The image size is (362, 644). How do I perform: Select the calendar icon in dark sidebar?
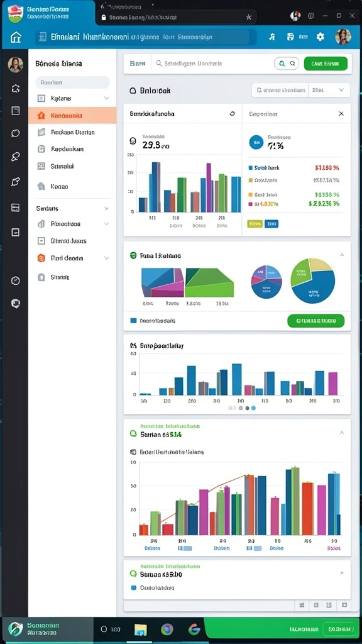[16, 208]
